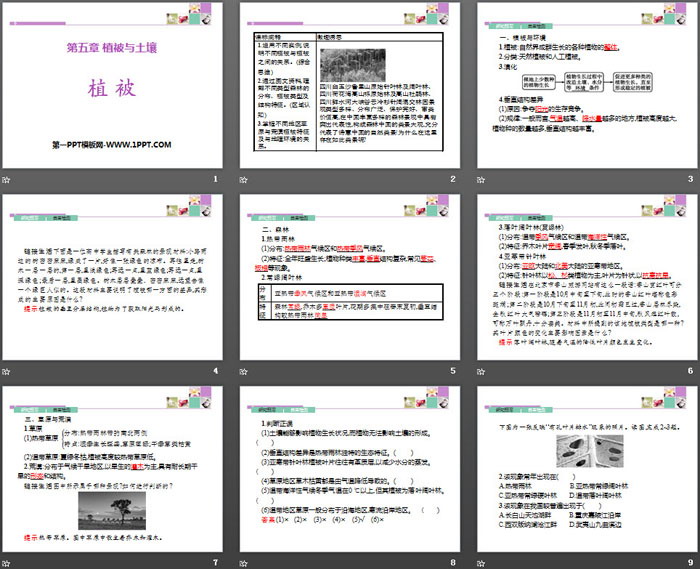Click the flowchart diagram on slide 3
The image size is (700, 569).
(587, 83)
